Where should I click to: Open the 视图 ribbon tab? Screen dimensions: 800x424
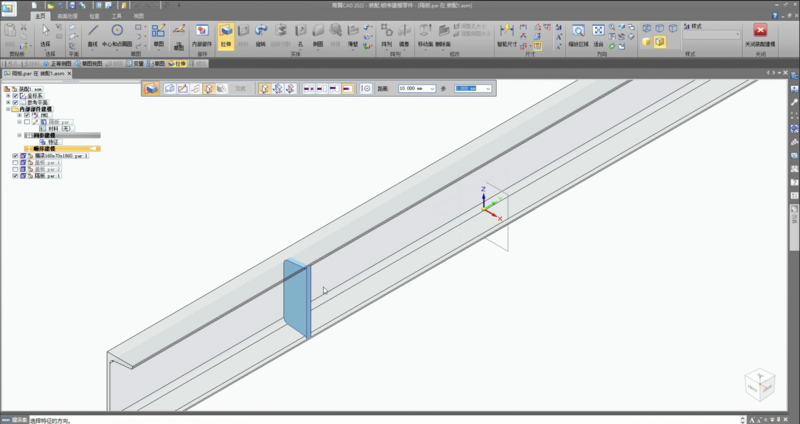pos(138,17)
